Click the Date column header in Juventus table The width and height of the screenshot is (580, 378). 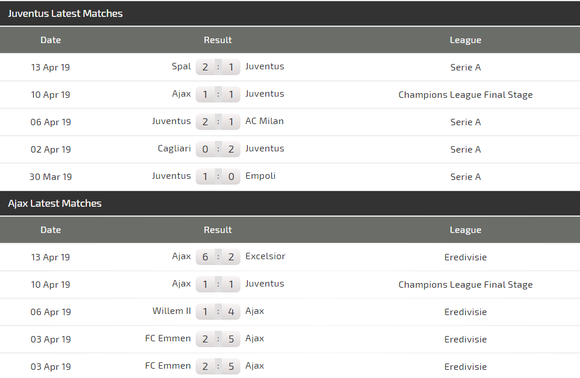51,40
